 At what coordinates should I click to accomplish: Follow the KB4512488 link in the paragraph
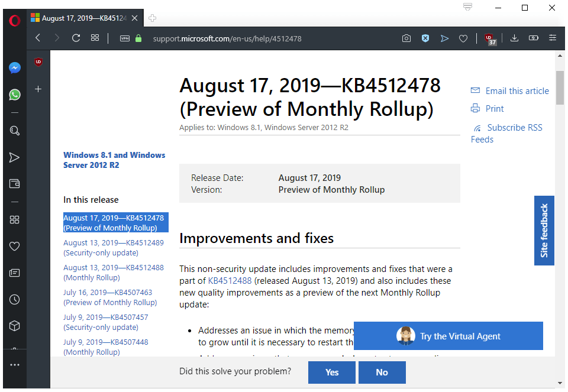coord(230,281)
